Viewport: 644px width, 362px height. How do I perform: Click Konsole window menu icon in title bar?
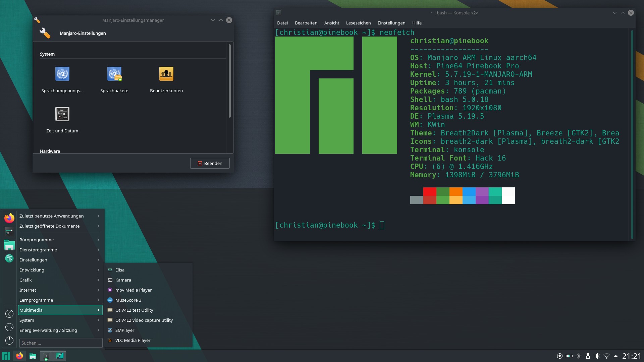(x=278, y=13)
